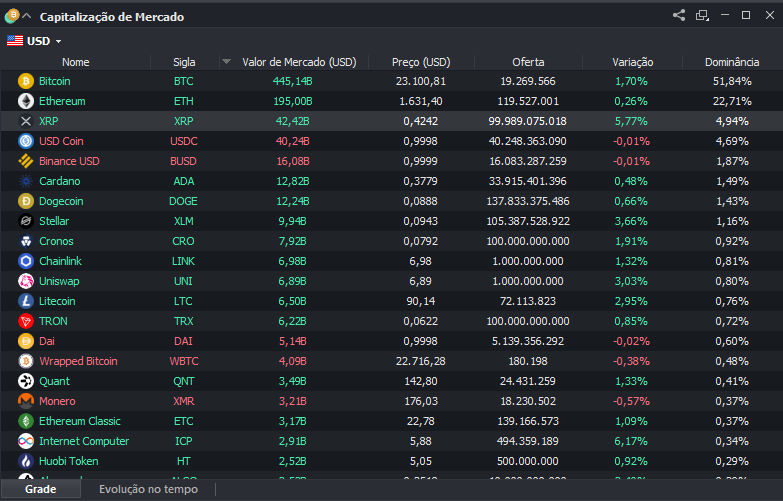
Task: Sort by Dominância column header
Action: (732, 62)
